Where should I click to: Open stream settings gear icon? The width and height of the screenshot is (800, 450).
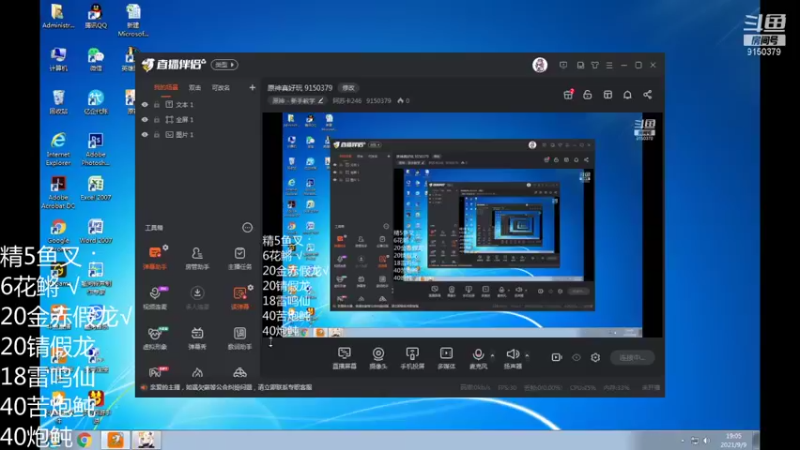click(595, 358)
